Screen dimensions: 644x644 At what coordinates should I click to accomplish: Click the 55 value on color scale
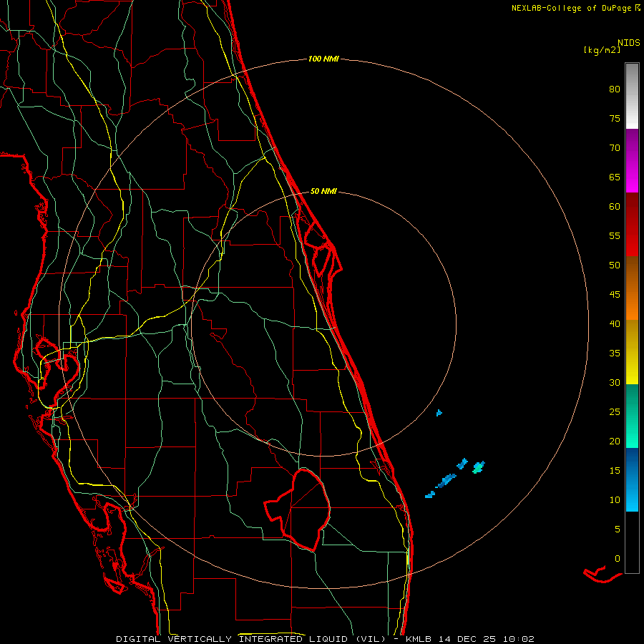click(615, 236)
